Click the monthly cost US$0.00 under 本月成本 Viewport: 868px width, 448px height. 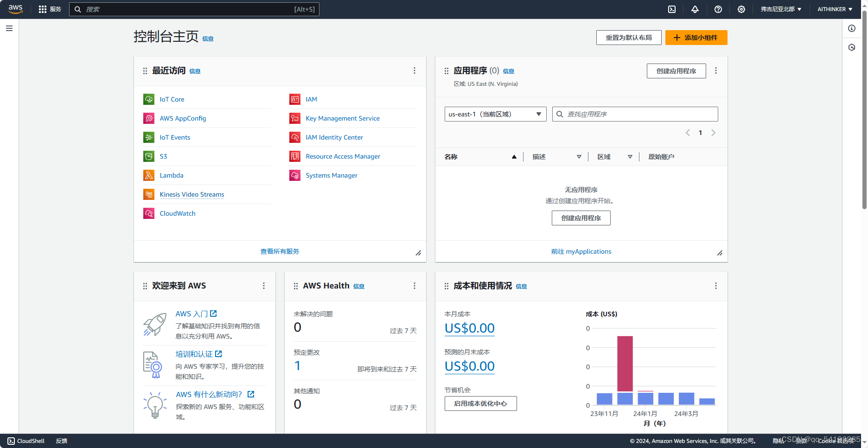click(469, 328)
